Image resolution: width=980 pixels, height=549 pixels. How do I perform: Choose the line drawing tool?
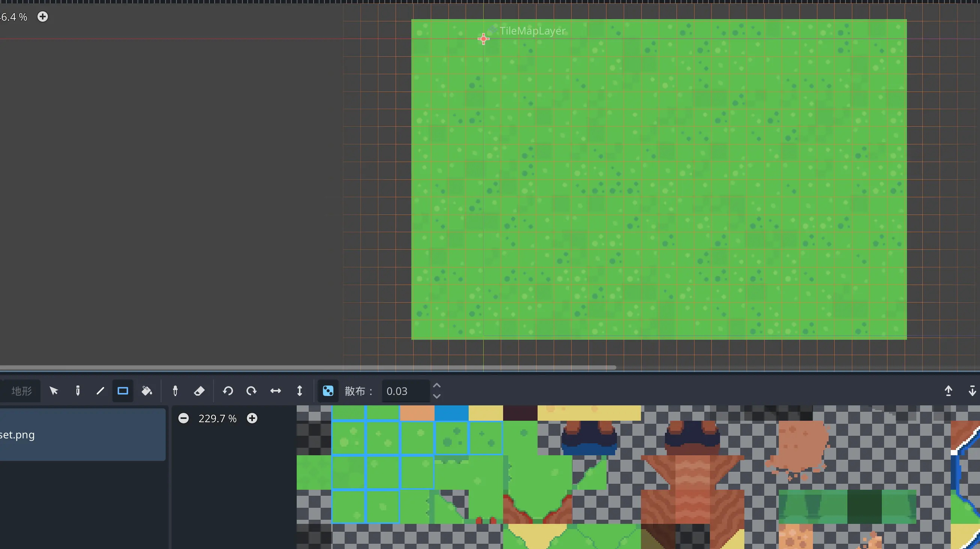[100, 391]
